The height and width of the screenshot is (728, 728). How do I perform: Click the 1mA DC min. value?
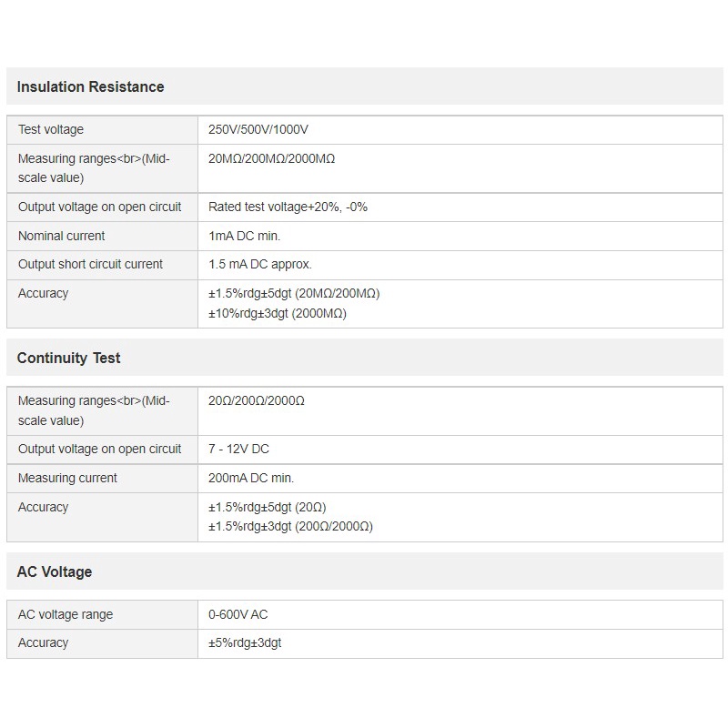coord(244,236)
